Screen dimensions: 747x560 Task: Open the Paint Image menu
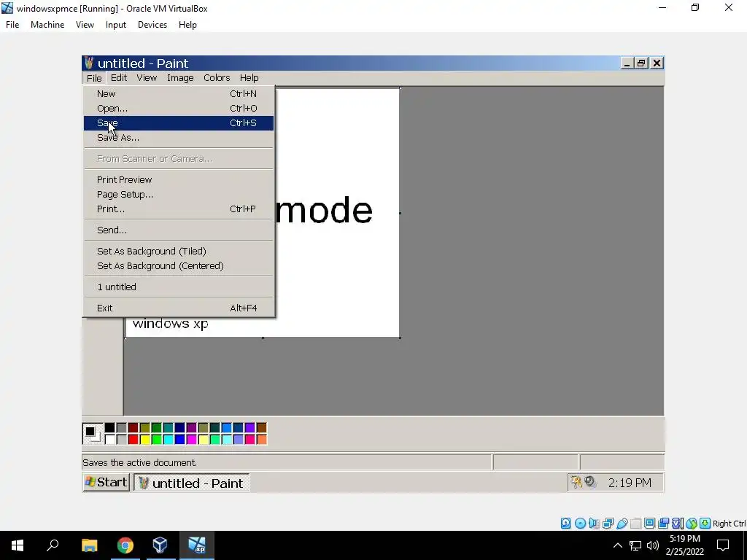click(x=180, y=77)
